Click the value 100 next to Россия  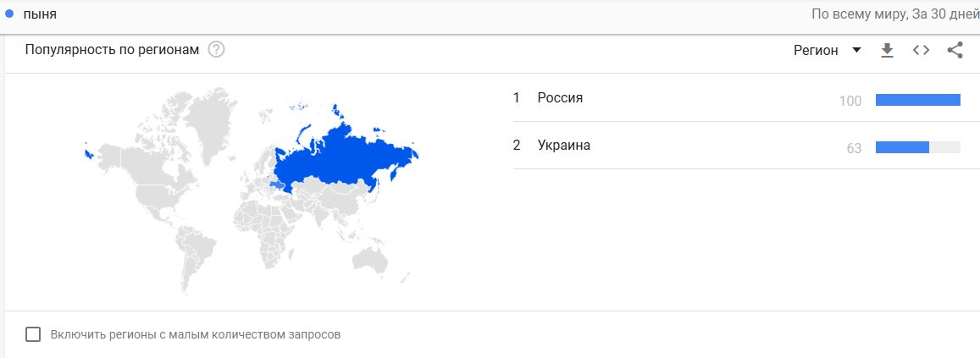click(850, 101)
